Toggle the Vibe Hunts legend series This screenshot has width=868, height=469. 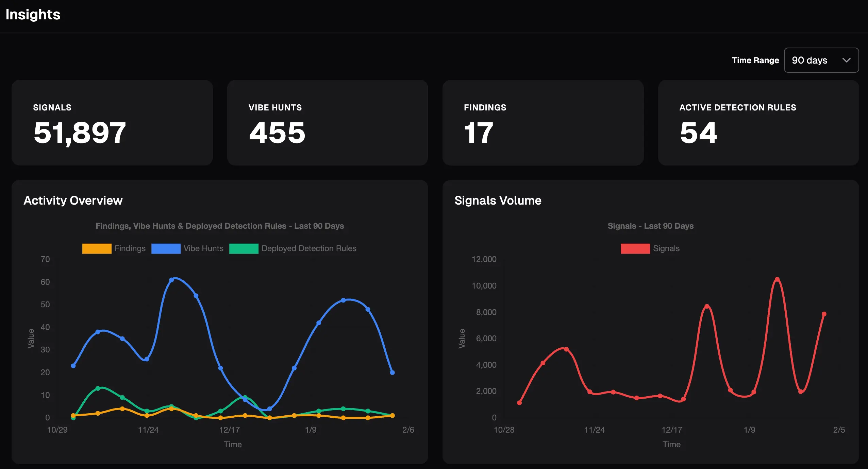tap(203, 248)
